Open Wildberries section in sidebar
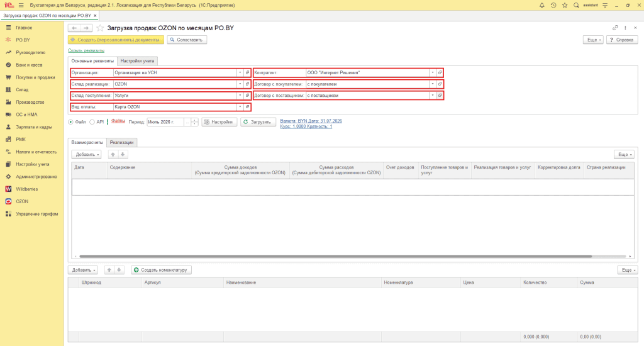The height and width of the screenshot is (346, 644). coord(26,189)
